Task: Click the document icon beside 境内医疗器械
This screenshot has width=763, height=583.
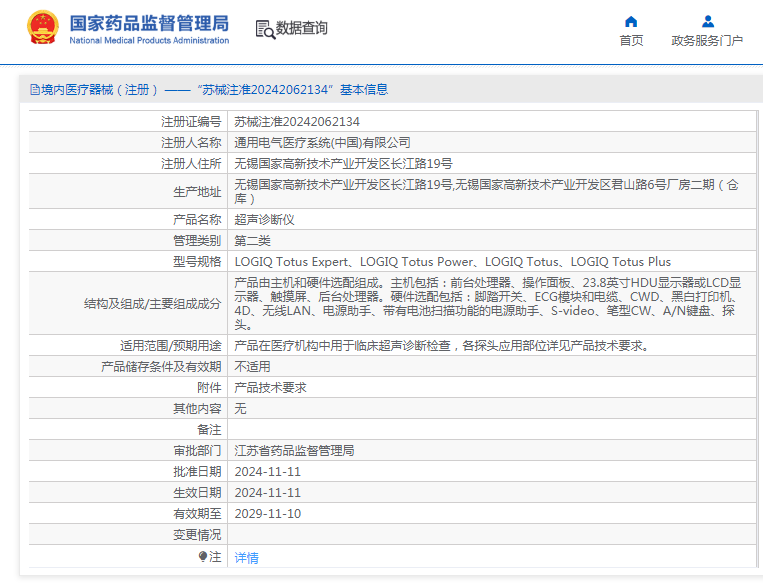Action: (34, 90)
